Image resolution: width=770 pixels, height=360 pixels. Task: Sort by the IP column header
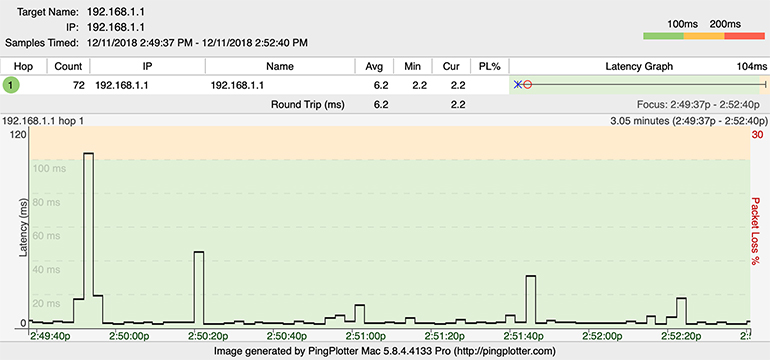pos(148,66)
